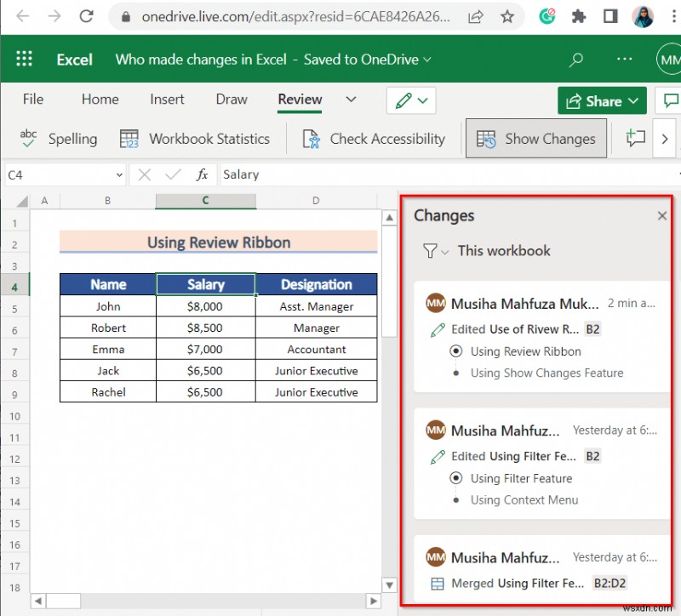The image size is (681, 616).
Task: Select the Using Context Menu change entry
Action: tap(524, 499)
